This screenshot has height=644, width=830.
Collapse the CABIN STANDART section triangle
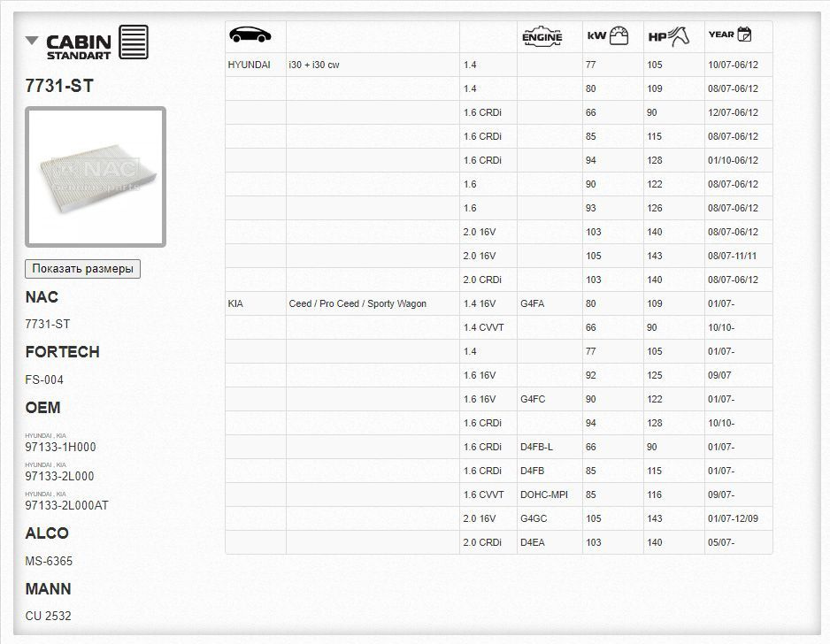[32, 40]
